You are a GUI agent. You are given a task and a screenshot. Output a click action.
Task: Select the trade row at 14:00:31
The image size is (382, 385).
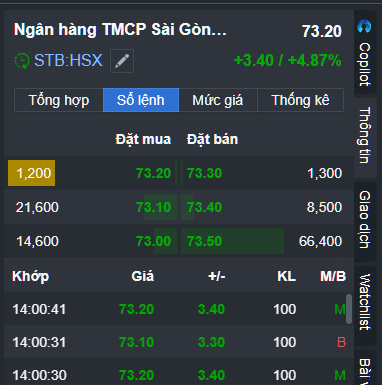tap(179, 342)
